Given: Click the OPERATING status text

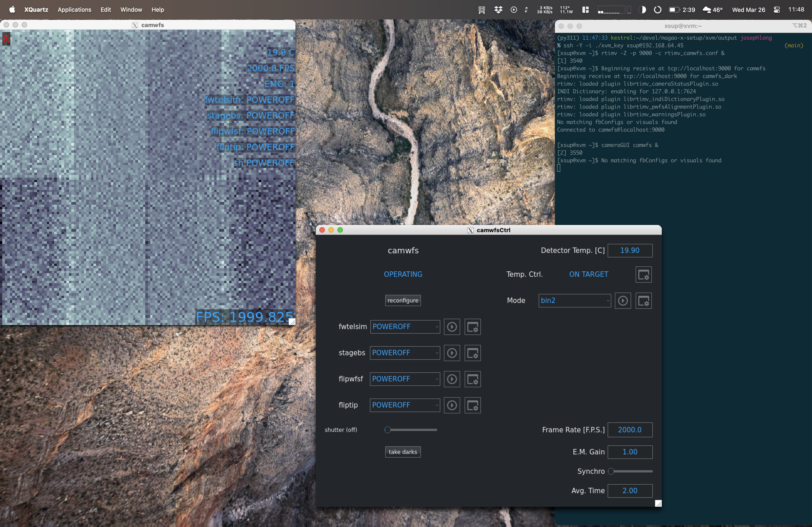Looking at the screenshot, I should [x=403, y=274].
